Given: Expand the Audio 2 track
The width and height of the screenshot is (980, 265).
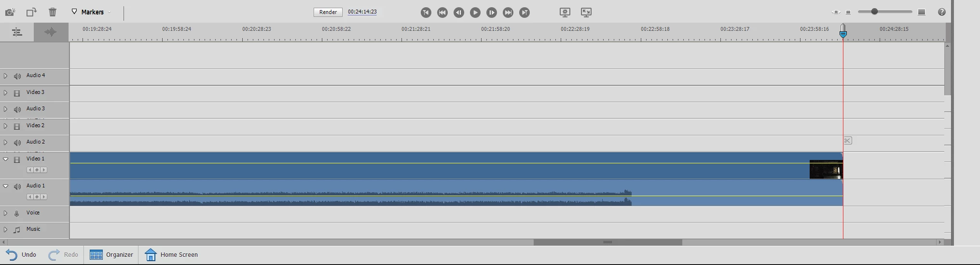Looking at the screenshot, I should point(5,143).
